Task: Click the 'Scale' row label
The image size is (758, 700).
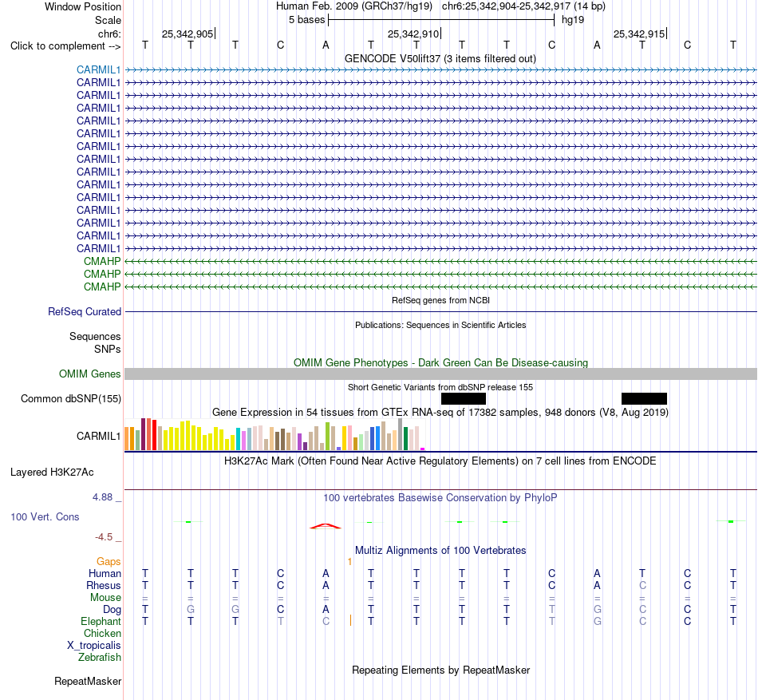Action: pyautogui.click(x=108, y=20)
